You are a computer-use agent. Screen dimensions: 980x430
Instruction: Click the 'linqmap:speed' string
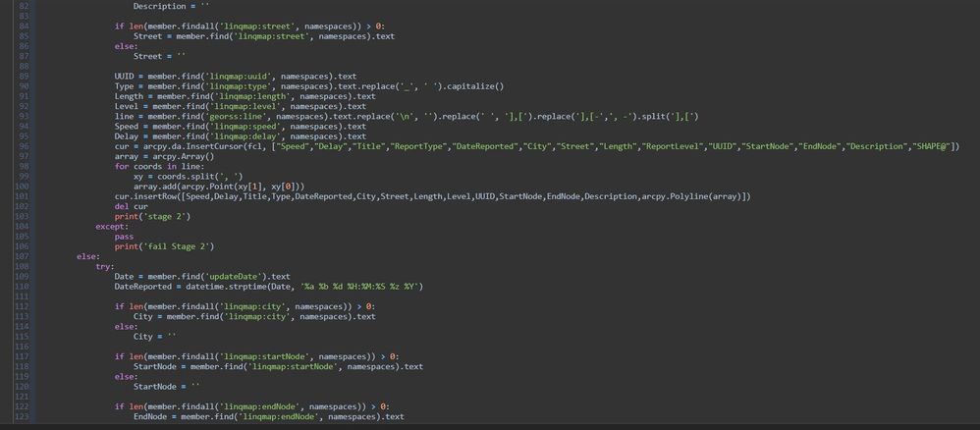(x=245, y=127)
